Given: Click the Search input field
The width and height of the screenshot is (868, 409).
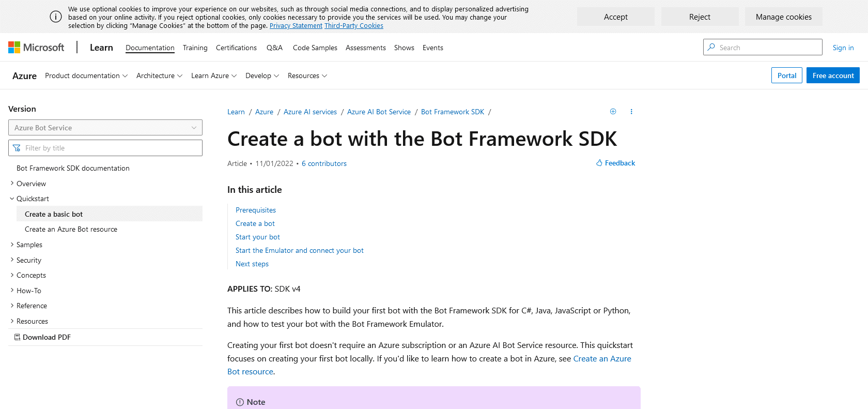Looking at the screenshot, I should pos(763,47).
